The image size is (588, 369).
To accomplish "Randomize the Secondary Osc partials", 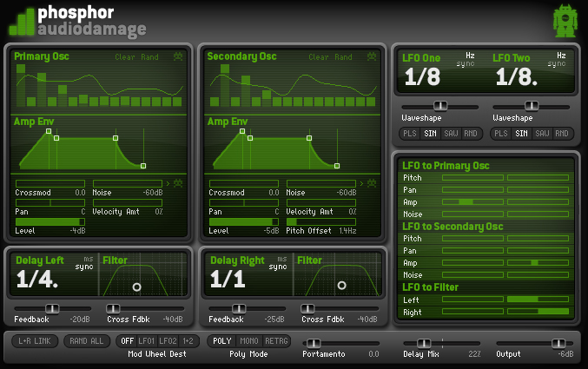I will click(x=343, y=57).
